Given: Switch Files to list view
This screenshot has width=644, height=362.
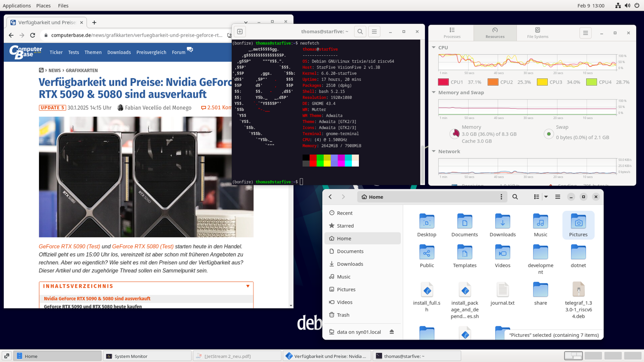Looking at the screenshot, I should tap(537, 197).
